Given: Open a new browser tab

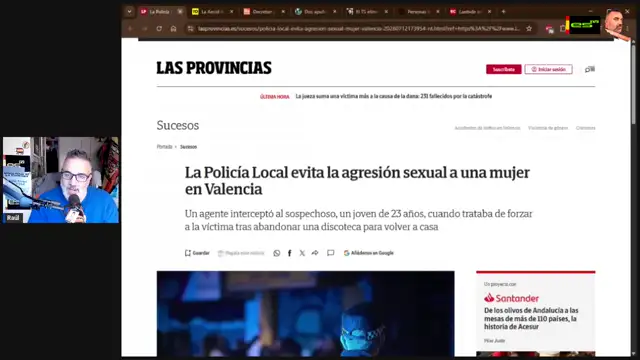Looking at the screenshot, I should coord(503,12).
